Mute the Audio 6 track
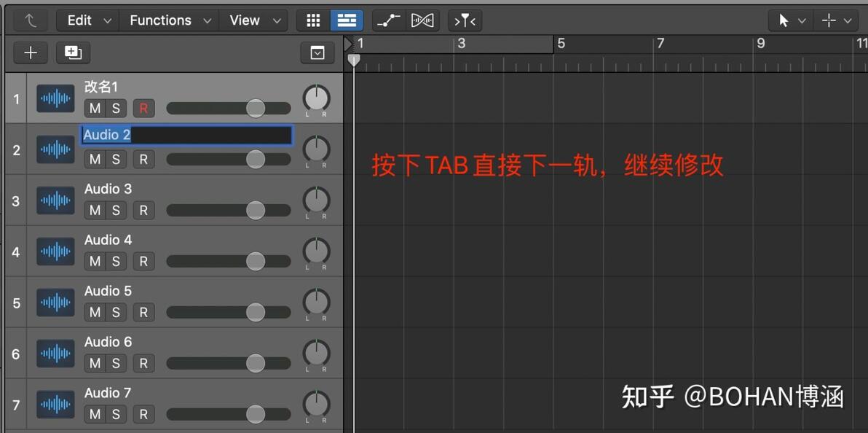This screenshot has width=868, height=433. pos(95,363)
